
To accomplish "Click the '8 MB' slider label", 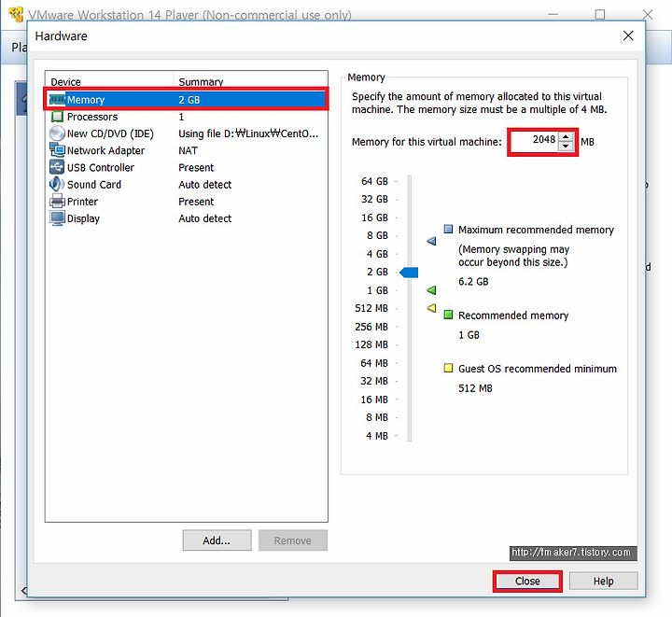I will pyautogui.click(x=377, y=417).
